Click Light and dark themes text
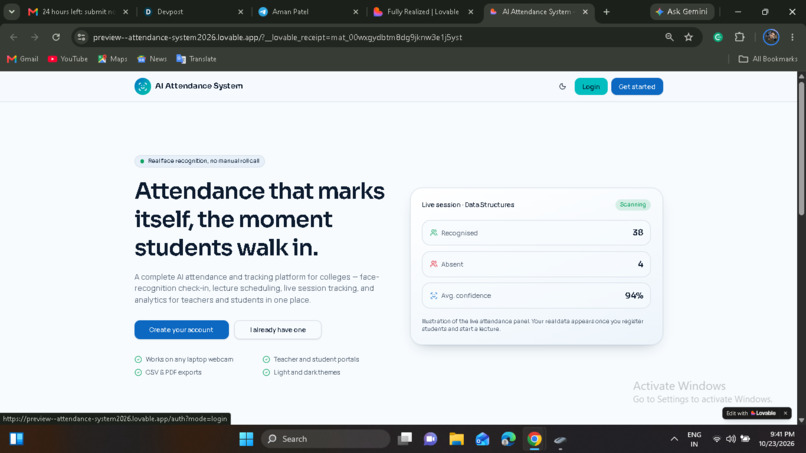The width and height of the screenshot is (806, 453). (307, 372)
